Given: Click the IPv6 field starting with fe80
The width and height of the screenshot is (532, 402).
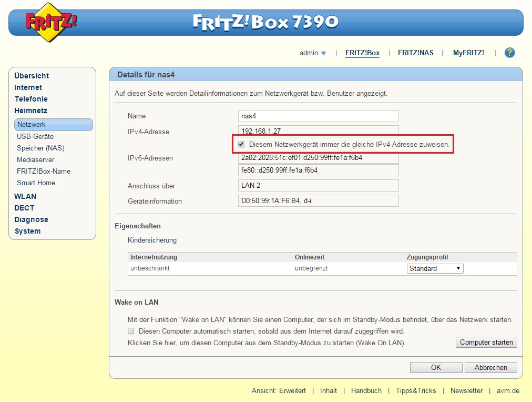Looking at the screenshot, I should [x=318, y=170].
